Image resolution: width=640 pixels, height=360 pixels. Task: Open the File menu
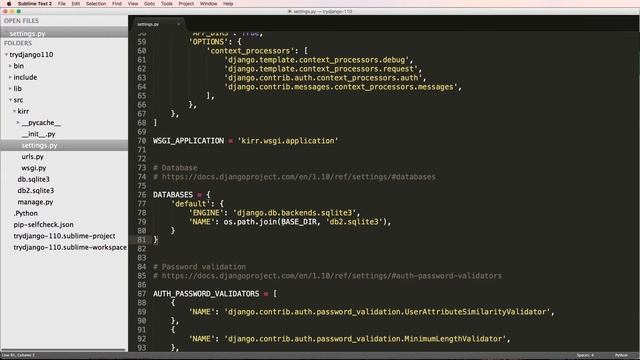click(62, 4)
